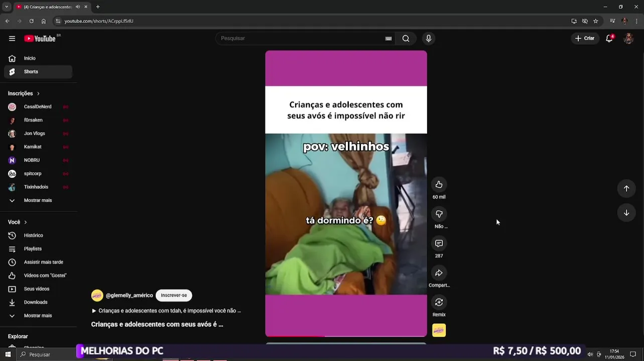The height and width of the screenshot is (361, 644).
Task: Click the search magnifier button
Action: coord(406,39)
